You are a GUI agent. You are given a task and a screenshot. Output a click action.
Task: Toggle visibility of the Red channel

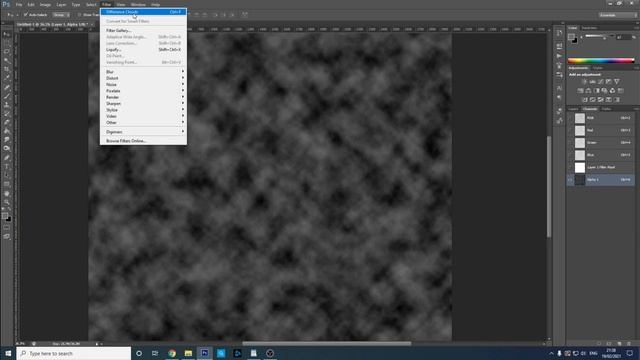click(570, 130)
